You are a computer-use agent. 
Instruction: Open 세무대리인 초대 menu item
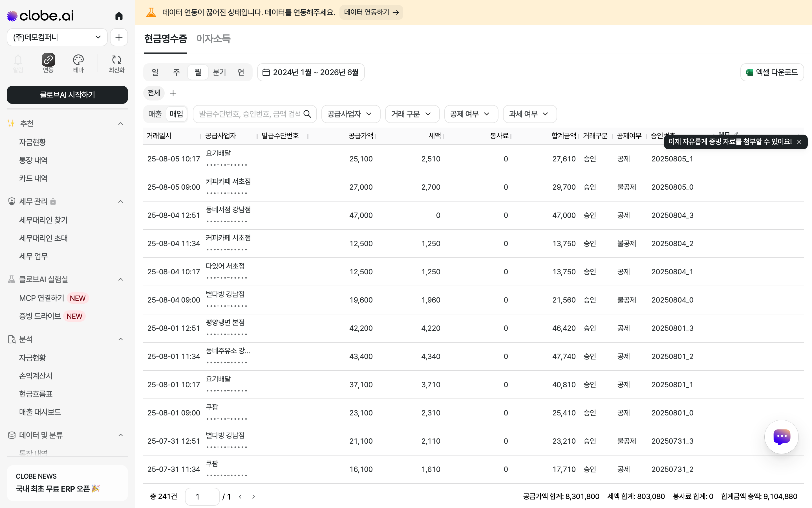(x=43, y=238)
